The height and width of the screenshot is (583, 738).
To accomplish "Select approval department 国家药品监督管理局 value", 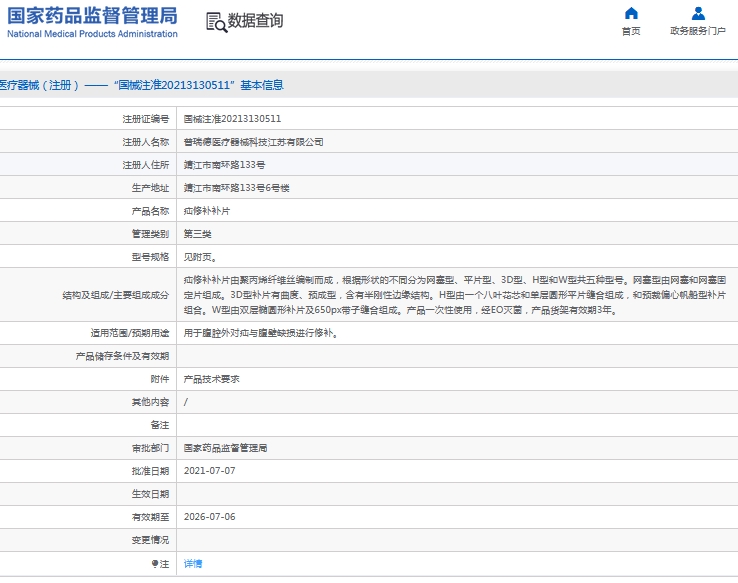I will coord(225,448).
